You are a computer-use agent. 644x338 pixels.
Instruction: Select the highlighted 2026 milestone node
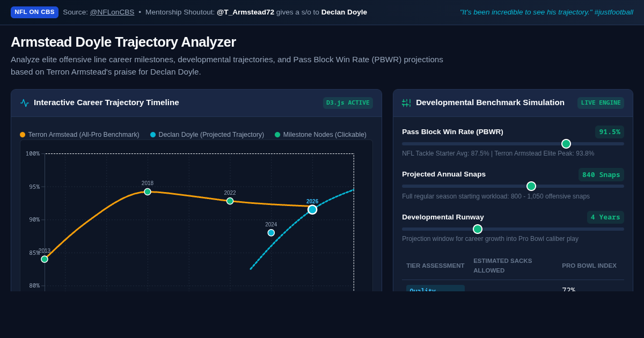(312, 210)
